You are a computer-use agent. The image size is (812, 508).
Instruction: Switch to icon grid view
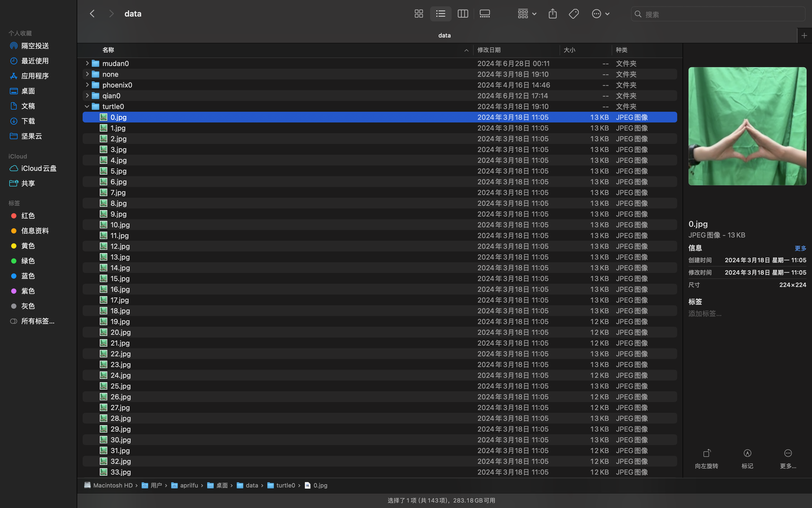click(419, 14)
